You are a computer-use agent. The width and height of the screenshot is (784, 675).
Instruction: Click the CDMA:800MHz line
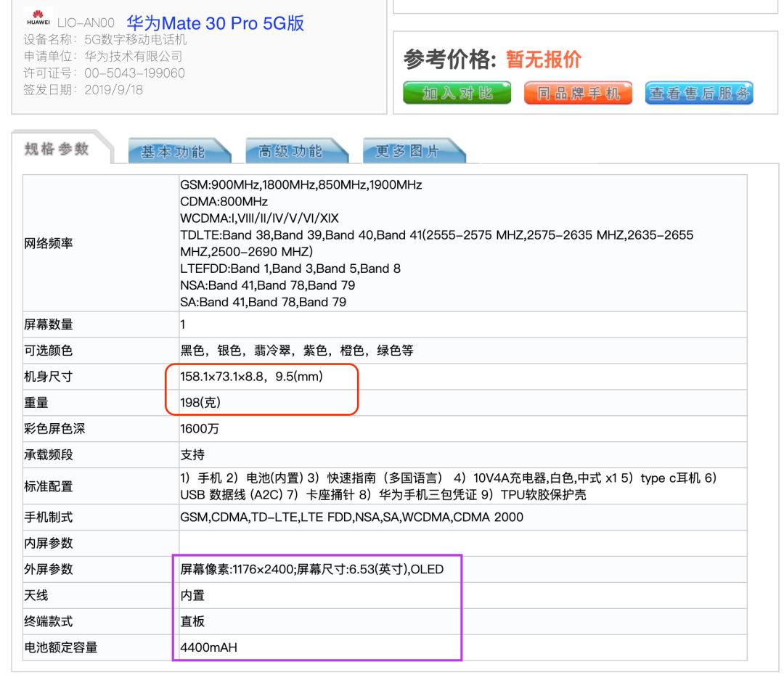click(x=224, y=202)
